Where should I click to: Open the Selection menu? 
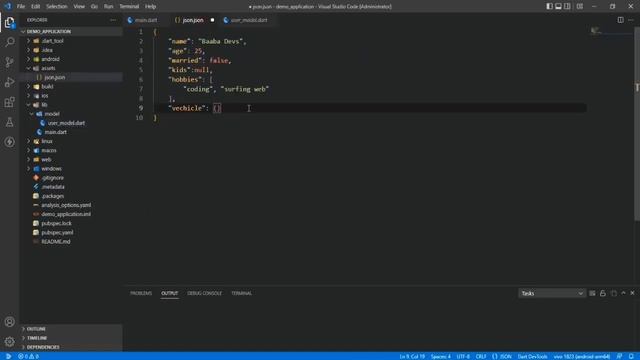point(57,7)
